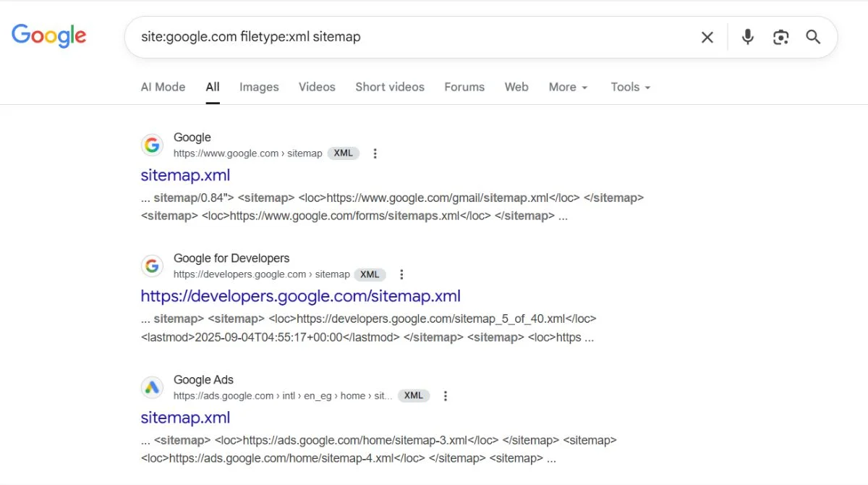
Task: Go to the Forums tab
Action: (x=464, y=87)
